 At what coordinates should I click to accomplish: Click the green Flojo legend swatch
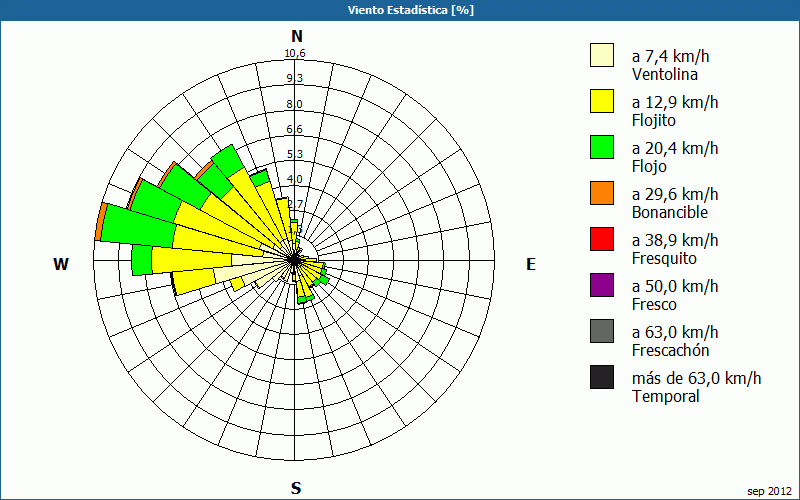tap(602, 147)
